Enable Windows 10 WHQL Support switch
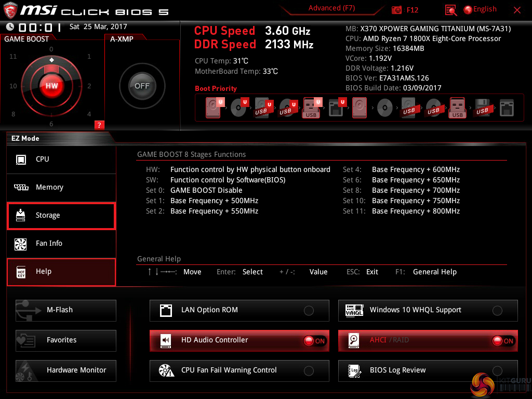The image size is (532, 399). point(497,311)
